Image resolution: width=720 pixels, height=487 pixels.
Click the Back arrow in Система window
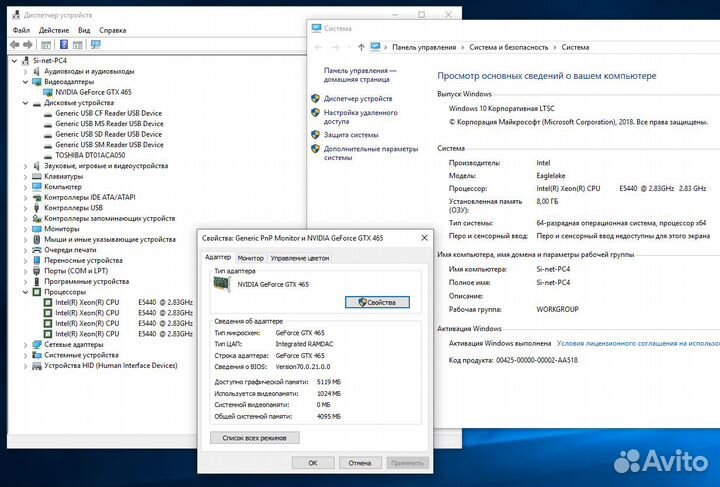318,47
